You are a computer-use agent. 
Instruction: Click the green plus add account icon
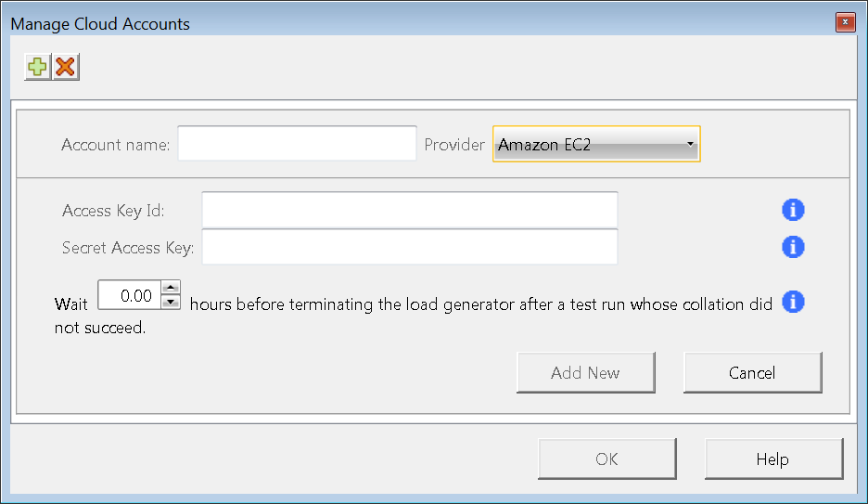point(38,67)
